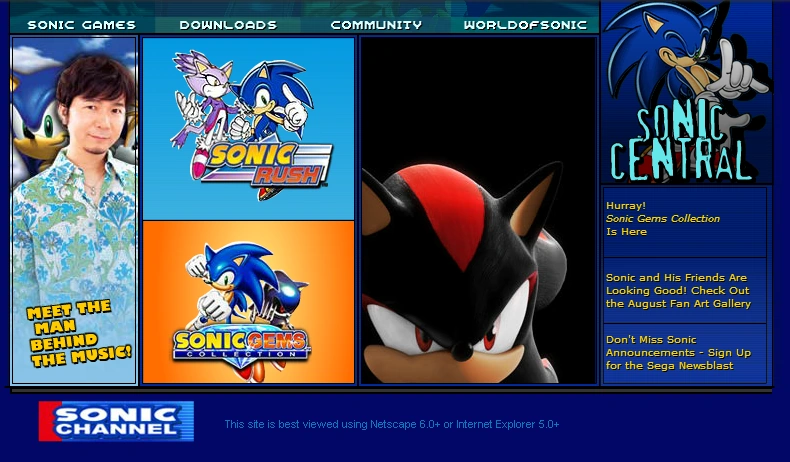Click the browser recommendation footer text
The image size is (790, 462).
[x=391, y=424]
